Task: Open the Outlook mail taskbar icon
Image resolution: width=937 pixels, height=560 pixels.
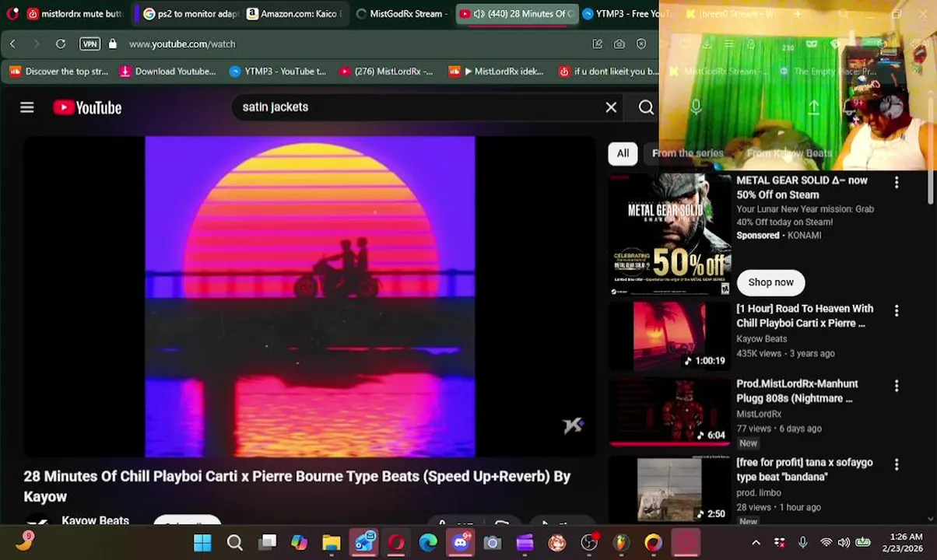Action: click(364, 542)
